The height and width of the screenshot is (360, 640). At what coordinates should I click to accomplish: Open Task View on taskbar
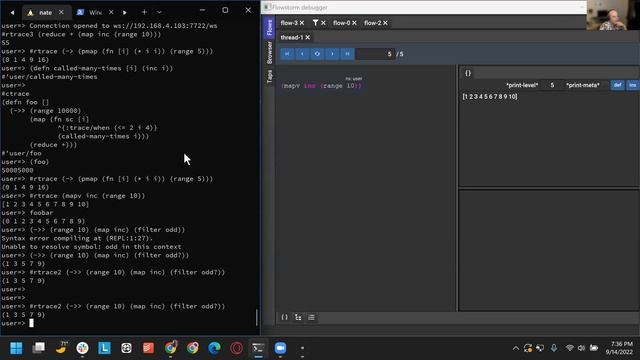coord(39,348)
